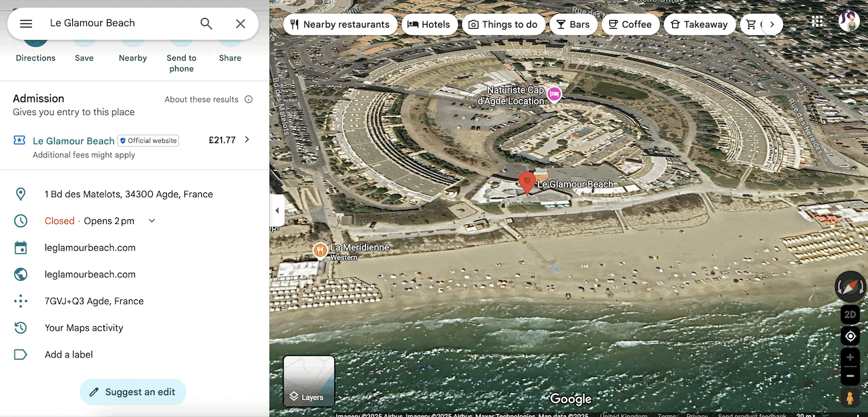Click Suggest an edit button

[133, 392]
